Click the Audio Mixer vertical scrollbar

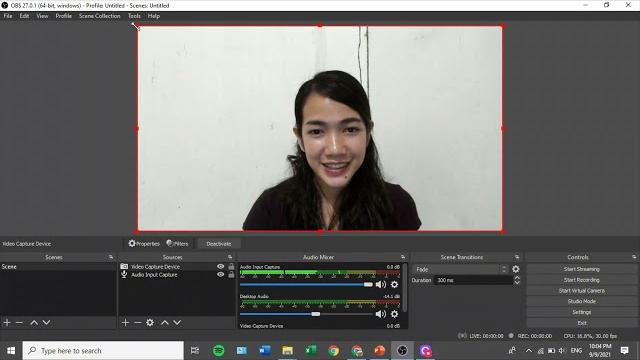(405, 288)
